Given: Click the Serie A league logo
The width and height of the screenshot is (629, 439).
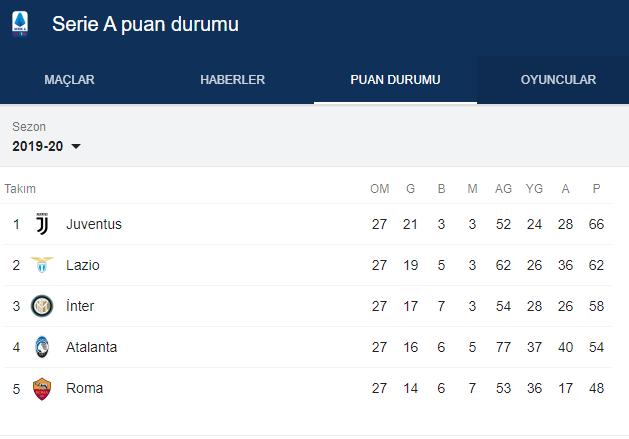Looking at the screenshot, I should (20, 23).
